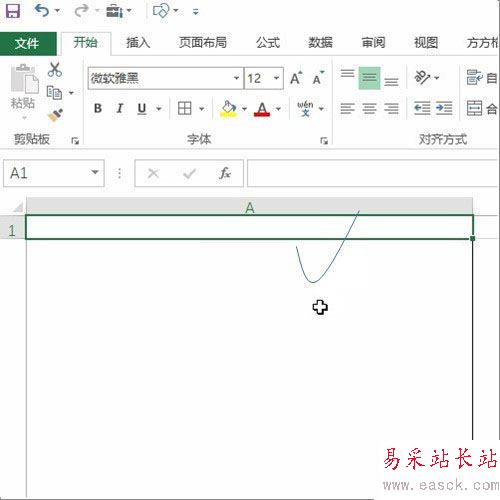The height and width of the screenshot is (500, 500).
Task: Click the Merge cells icon
Action: pos(474,108)
